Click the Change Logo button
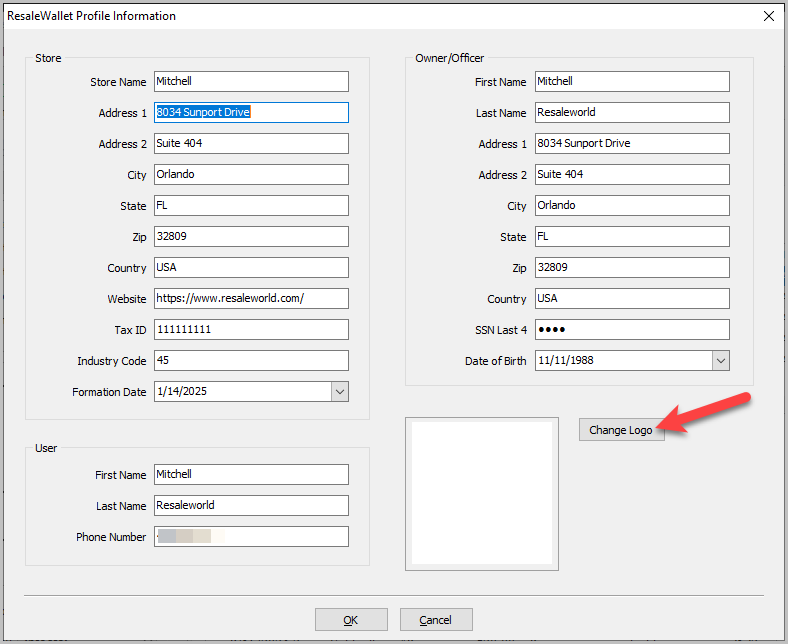This screenshot has height=644, width=788. [621, 430]
